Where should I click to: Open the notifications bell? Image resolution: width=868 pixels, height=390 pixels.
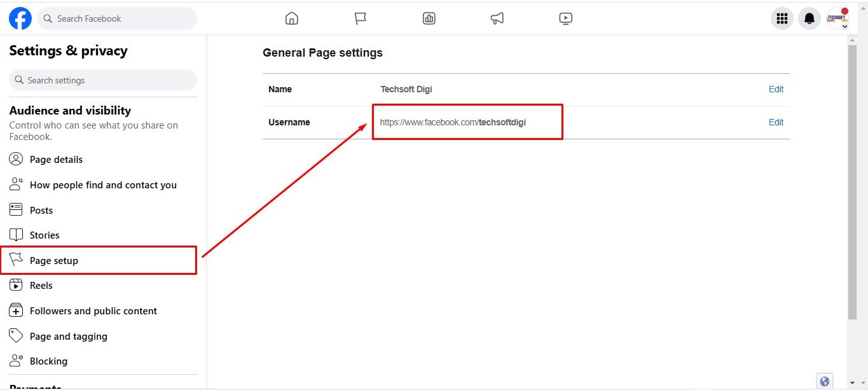tap(809, 19)
